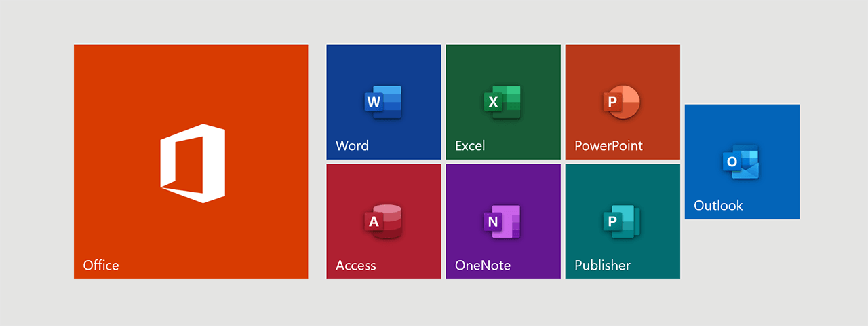Select the "Publisher" text label

pos(602,265)
